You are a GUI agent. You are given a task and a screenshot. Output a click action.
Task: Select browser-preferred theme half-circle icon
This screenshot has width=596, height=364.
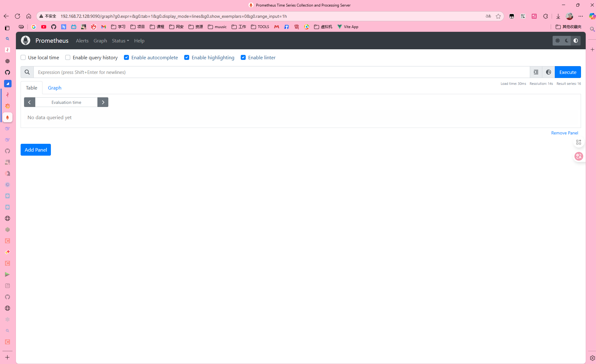pos(576,41)
